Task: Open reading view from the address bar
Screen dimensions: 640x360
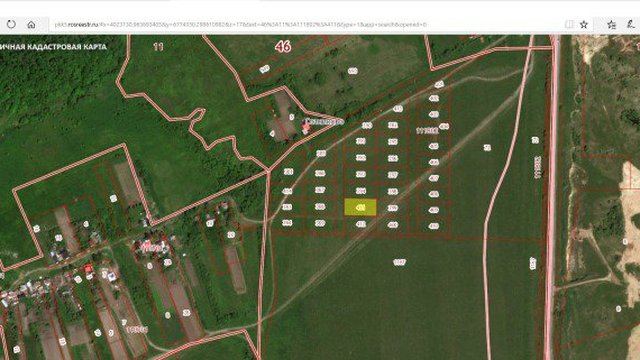Action: click(569, 24)
